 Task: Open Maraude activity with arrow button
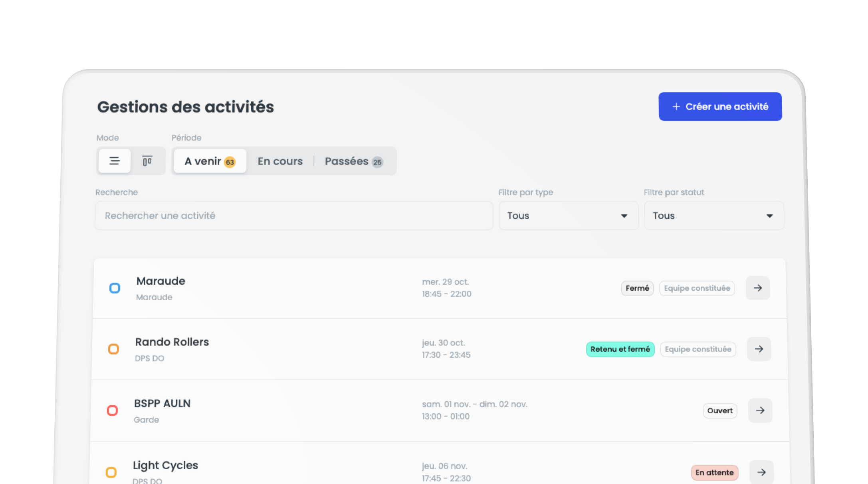tap(757, 288)
